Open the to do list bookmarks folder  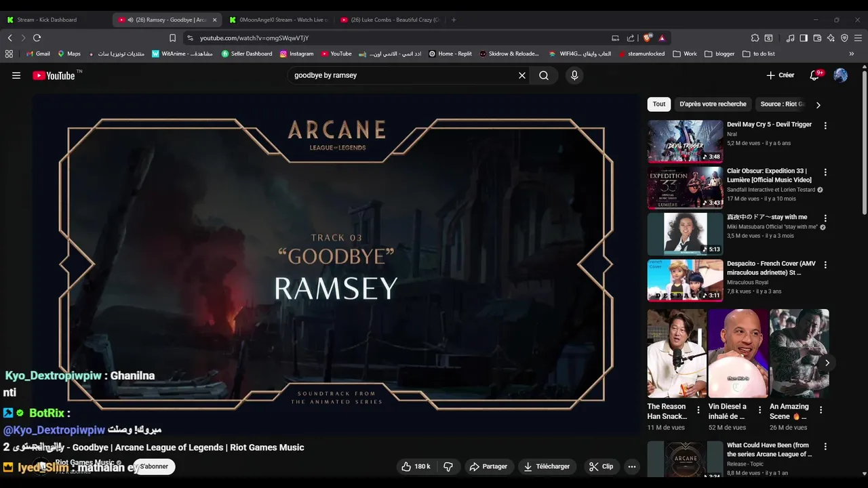tap(758, 54)
